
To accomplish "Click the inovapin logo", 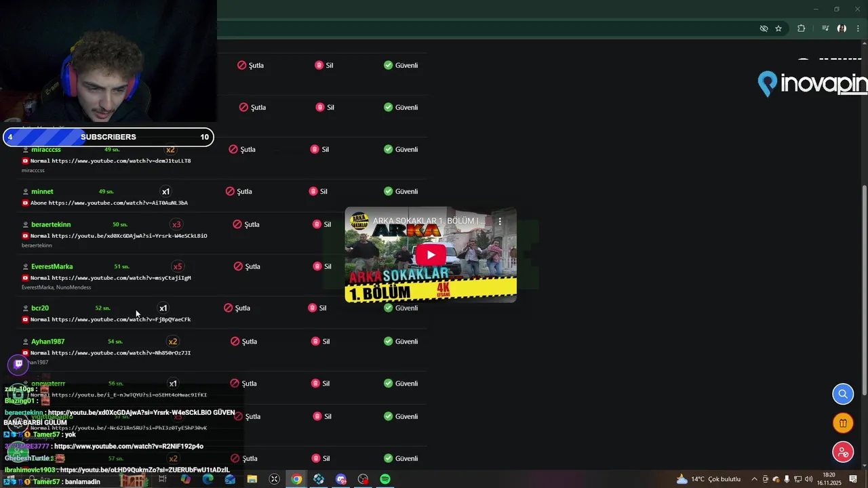I will [812, 83].
